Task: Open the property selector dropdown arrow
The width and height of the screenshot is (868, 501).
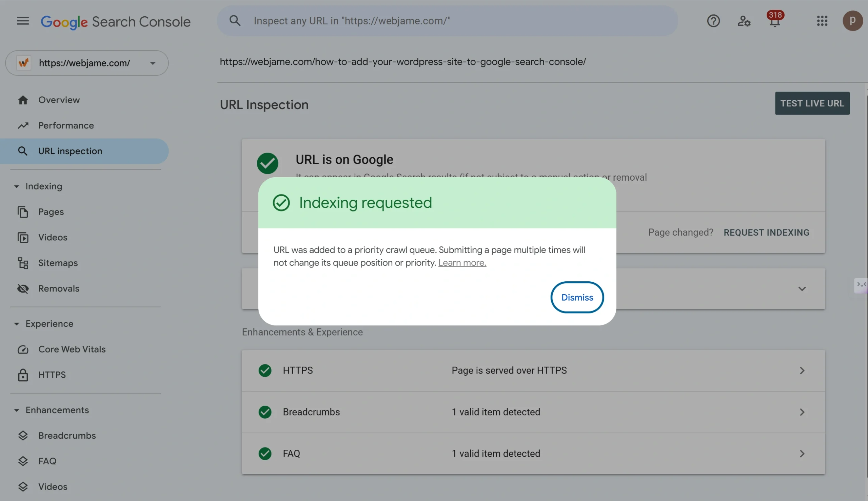Action: pyautogui.click(x=153, y=63)
